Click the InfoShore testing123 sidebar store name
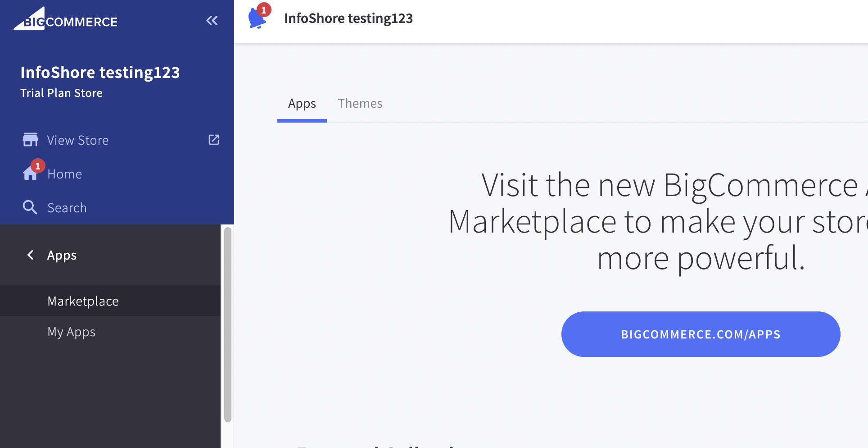The width and height of the screenshot is (868, 448). (x=100, y=73)
